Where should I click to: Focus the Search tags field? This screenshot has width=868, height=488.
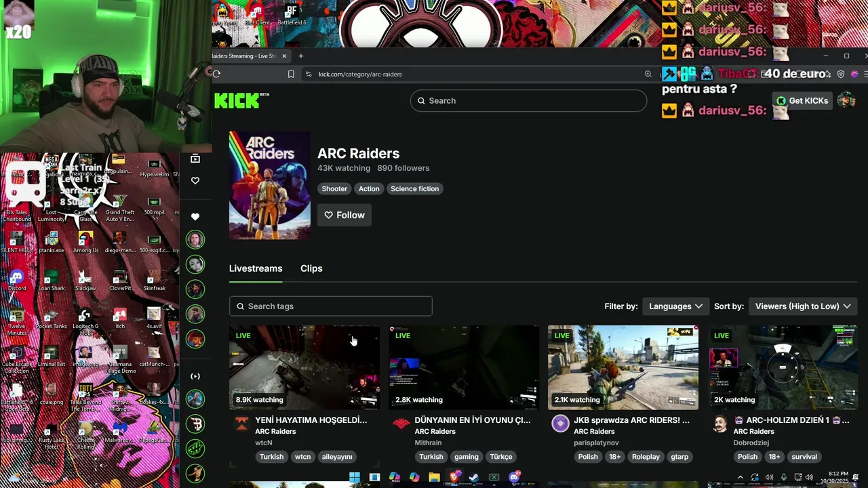[x=330, y=306]
